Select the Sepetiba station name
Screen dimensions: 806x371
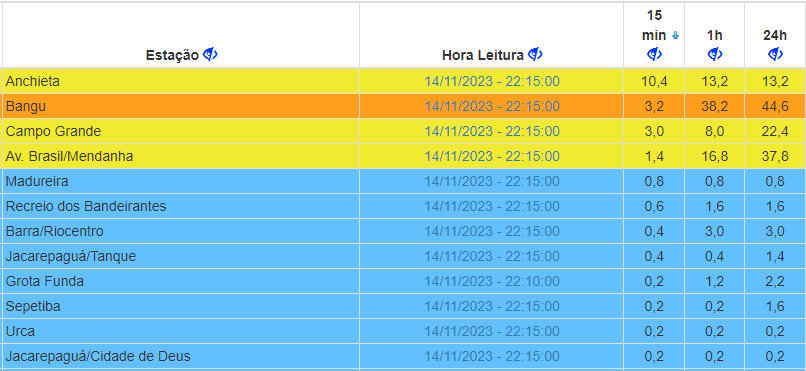point(33,307)
